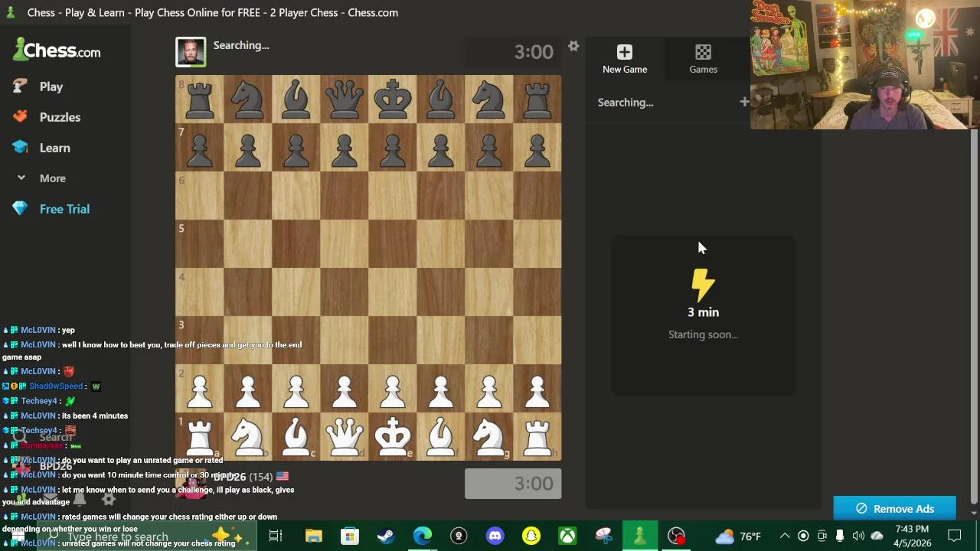The width and height of the screenshot is (980, 551).
Task: Open the notification center icon
Action: pos(955,536)
